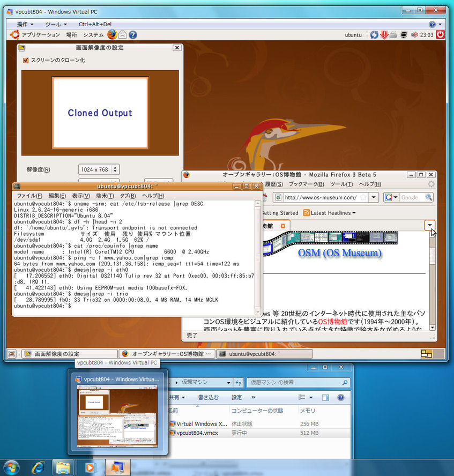This screenshot has width=454, height=476.
Task: Open the mail client icon in Ubuntu panel
Action: pyautogui.click(x=122, y=35)
